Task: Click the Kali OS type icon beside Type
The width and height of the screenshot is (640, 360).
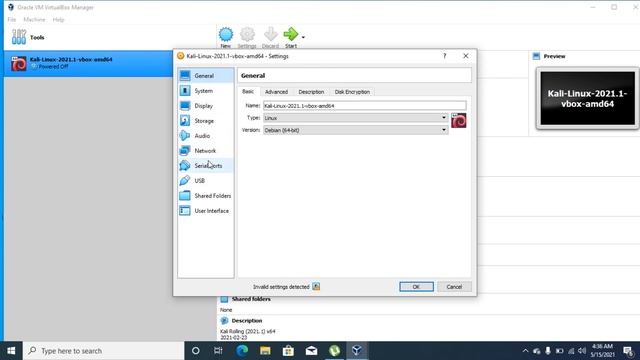Action: [459, 120]
